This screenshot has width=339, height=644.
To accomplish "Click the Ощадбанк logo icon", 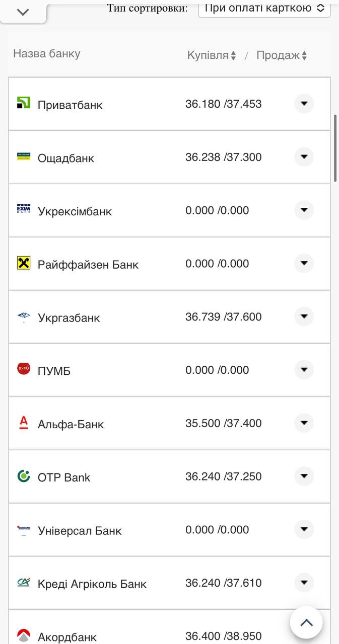I will [x=24, y=156].
